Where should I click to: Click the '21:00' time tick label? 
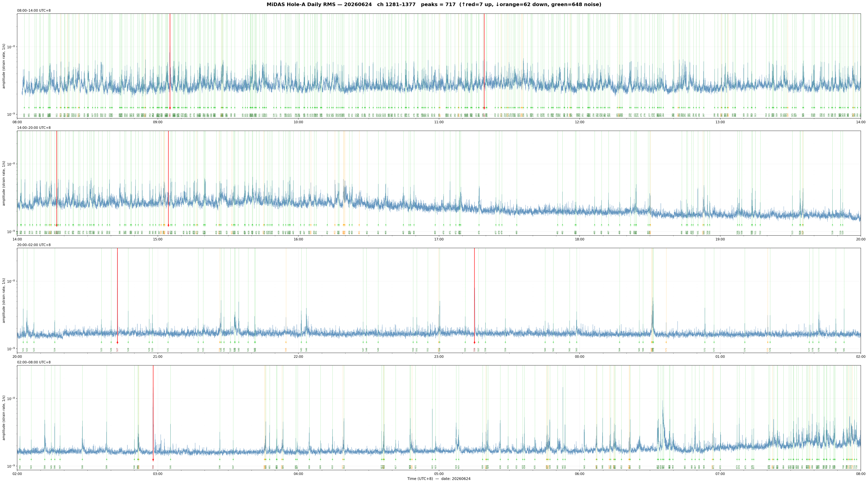tap(158, 356)
